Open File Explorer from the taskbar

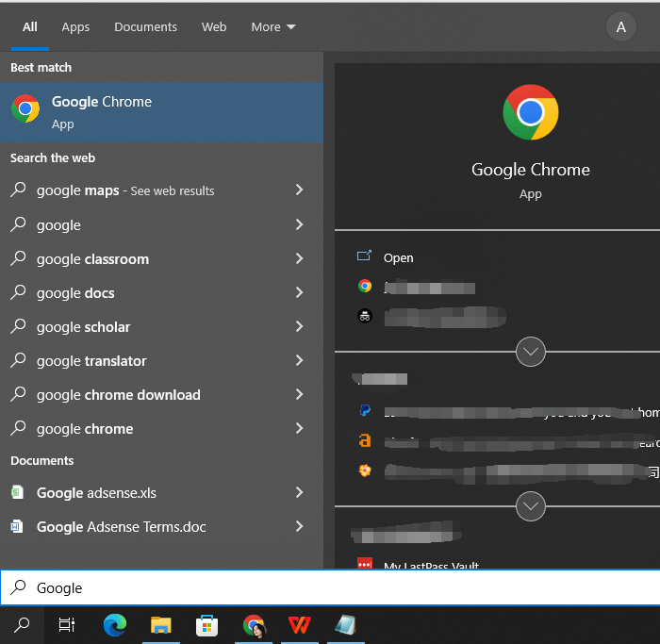161,624
